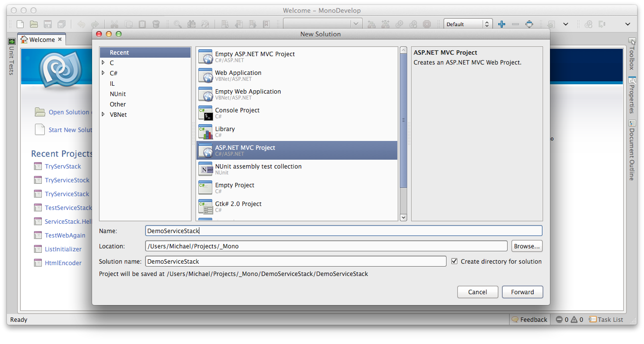Open the Toolbox side tab
This screenshot has width=644, height=344.
[x=632, y=54]
